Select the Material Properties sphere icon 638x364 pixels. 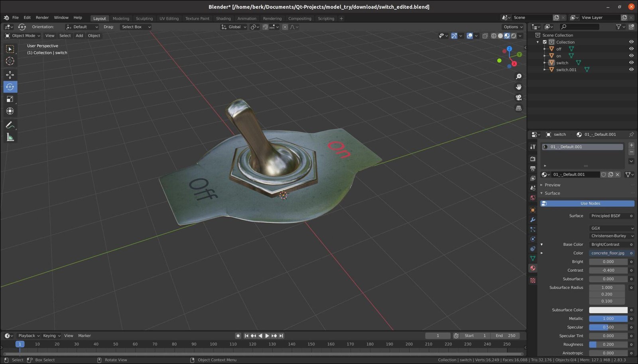point(533,268)
